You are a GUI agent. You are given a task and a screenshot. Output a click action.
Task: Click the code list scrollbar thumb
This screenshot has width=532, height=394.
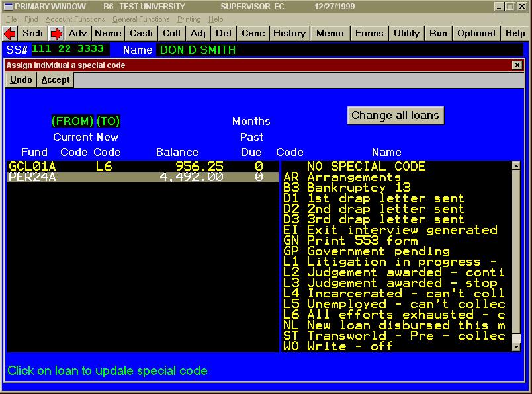(x=516, y=338)
